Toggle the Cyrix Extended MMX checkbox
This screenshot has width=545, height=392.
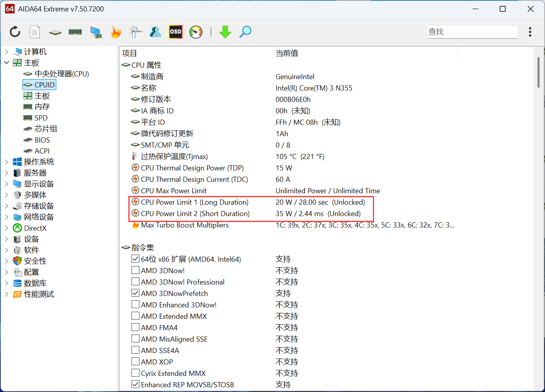[x=135, y=373]
